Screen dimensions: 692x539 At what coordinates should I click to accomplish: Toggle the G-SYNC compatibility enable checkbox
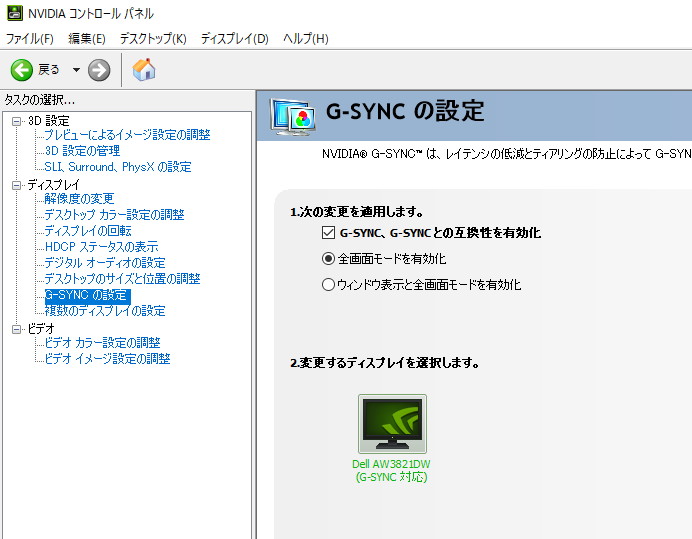[328, 233]
